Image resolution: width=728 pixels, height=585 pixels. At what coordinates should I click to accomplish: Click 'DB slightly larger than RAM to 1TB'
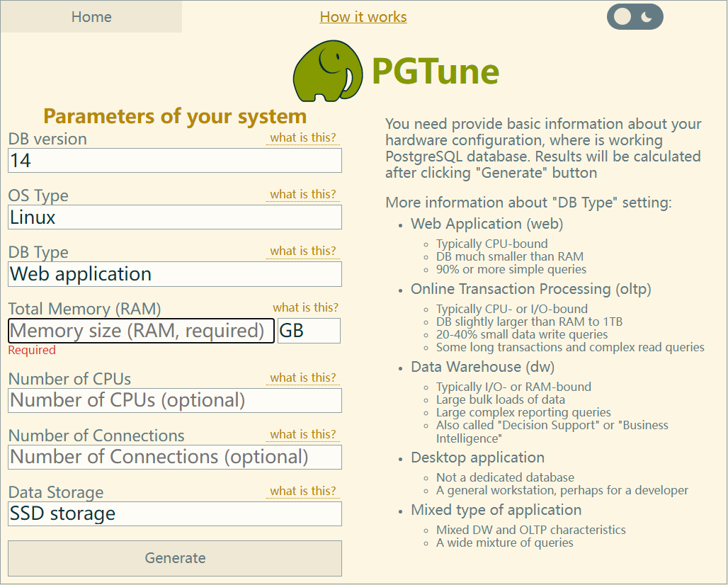(529, 322)
